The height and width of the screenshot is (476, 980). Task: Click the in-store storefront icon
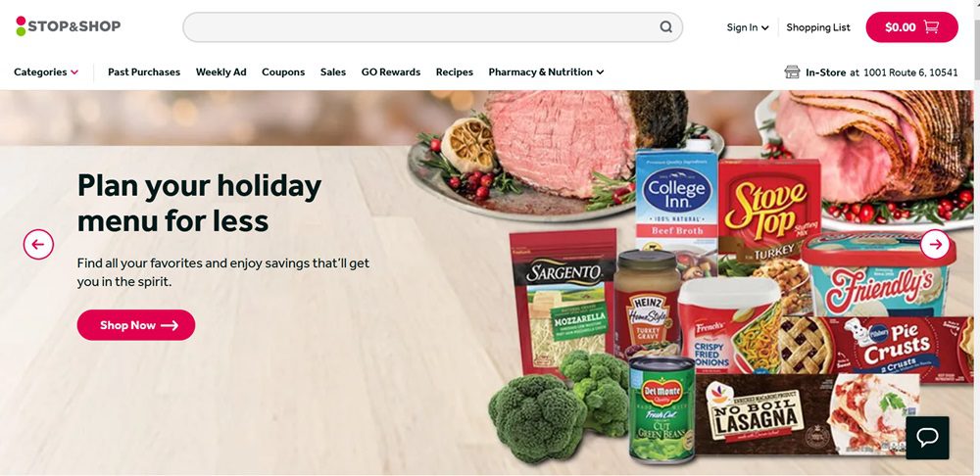[792, 71]
